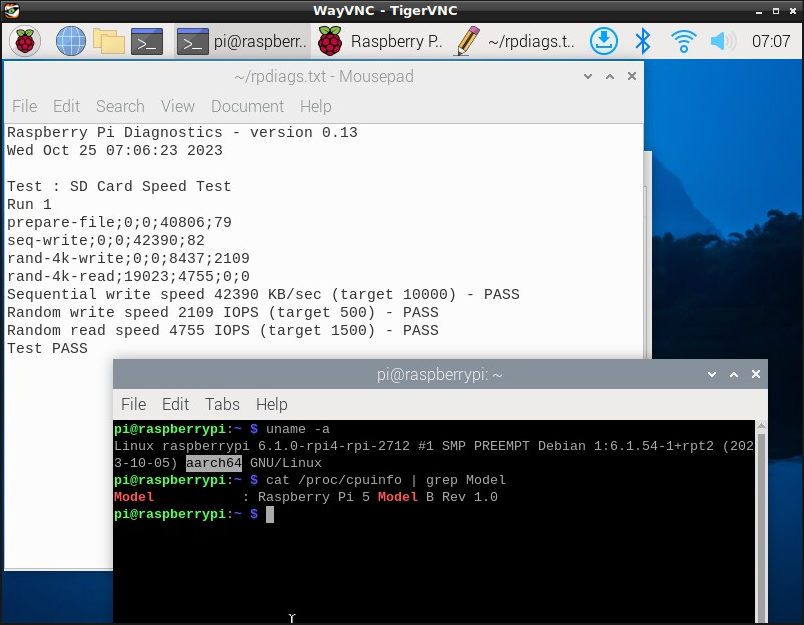Close the pi@raspberrypi terminal window
This screenshot has width=804, height=625.
(756, 374)
